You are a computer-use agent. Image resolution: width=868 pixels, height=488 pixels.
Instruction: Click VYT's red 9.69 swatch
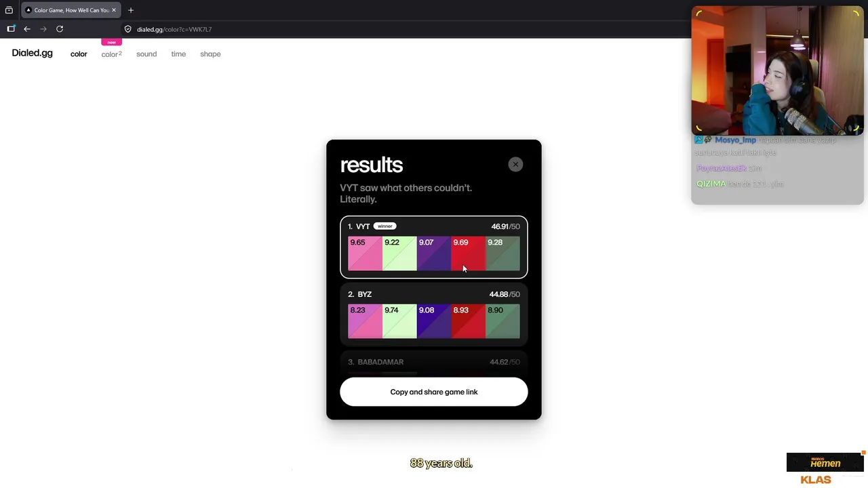click(468, 253)
